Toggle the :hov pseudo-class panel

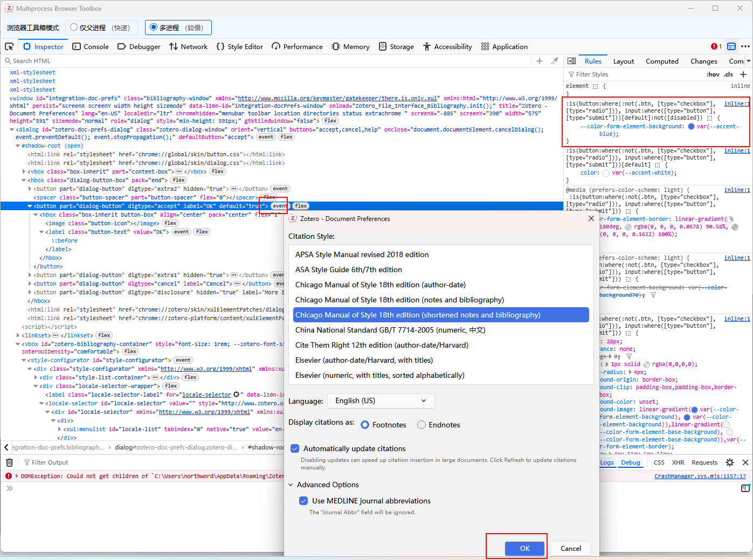[713, 74]
